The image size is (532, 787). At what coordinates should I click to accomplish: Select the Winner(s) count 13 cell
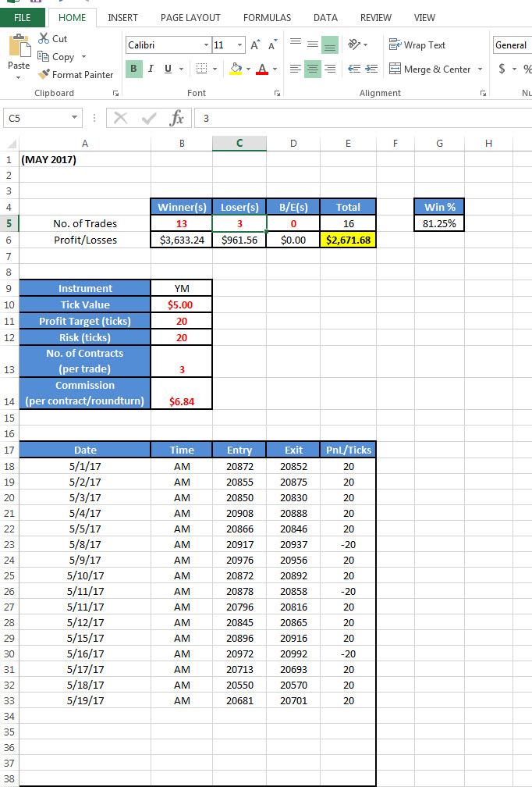click(x=182, y=224)
